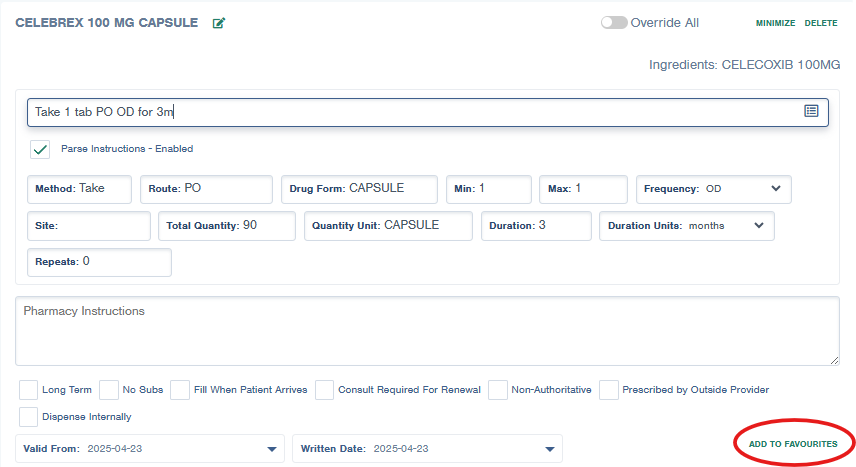Open the Valid From date picker
856x467 pixels.
(271, 449)
